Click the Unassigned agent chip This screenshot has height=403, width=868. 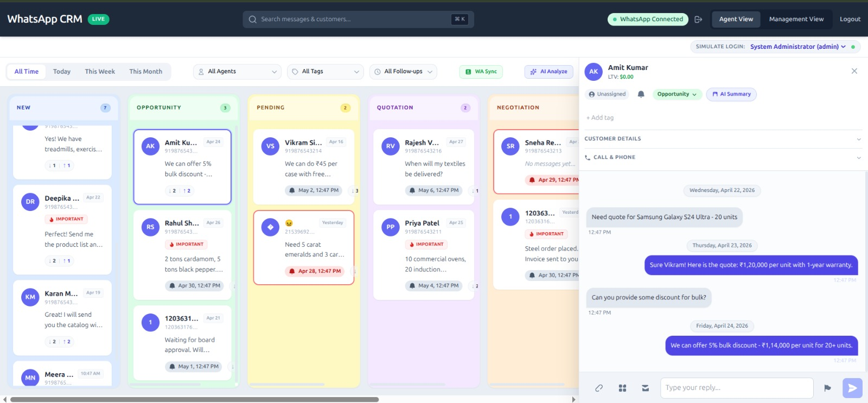coord(607,94)
